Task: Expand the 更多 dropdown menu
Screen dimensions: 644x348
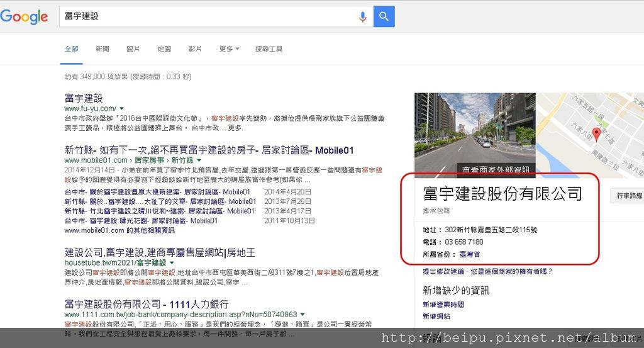Action: [229, 49]
